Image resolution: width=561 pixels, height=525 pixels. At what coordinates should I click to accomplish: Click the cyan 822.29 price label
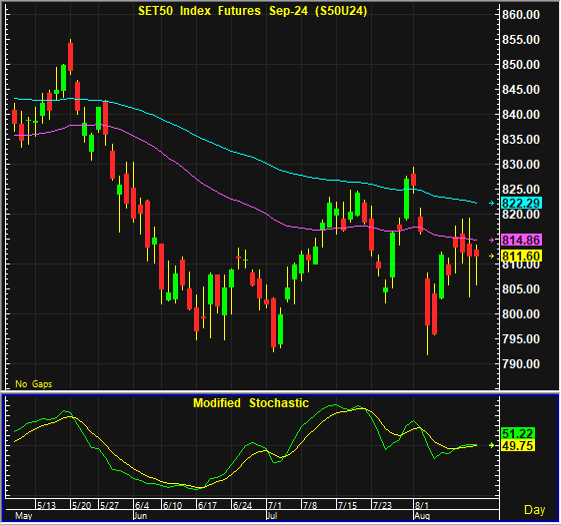tap(521, 203)
